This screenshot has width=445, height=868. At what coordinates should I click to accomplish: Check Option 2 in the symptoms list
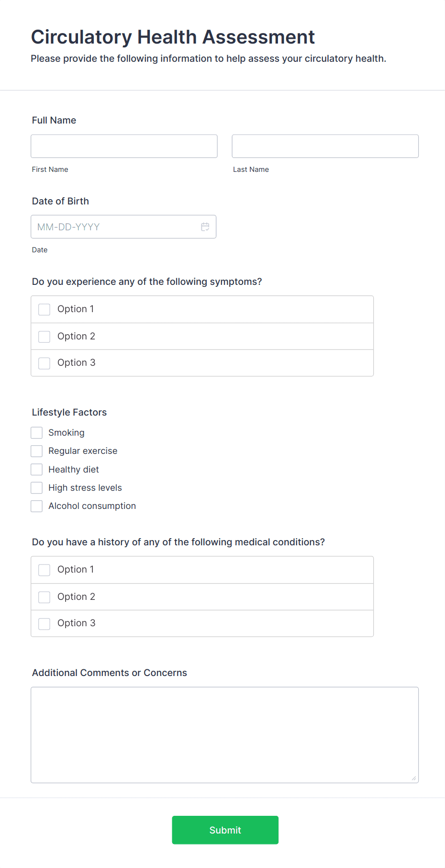click(x=44, y=336)
